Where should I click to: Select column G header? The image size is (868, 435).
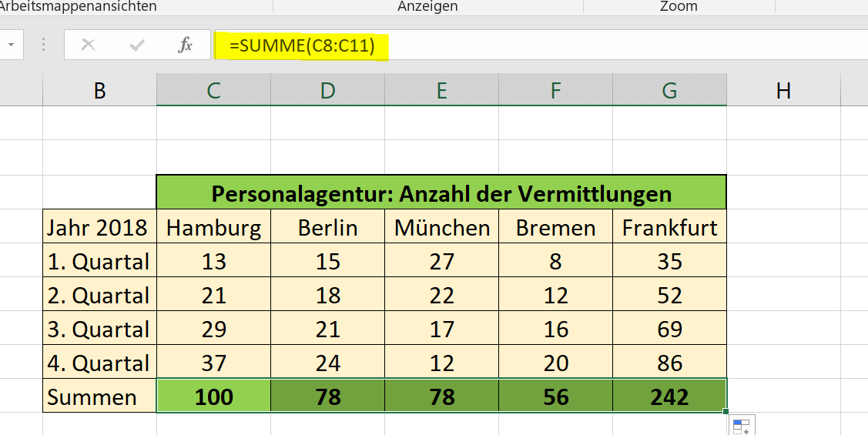coord(670,89)
